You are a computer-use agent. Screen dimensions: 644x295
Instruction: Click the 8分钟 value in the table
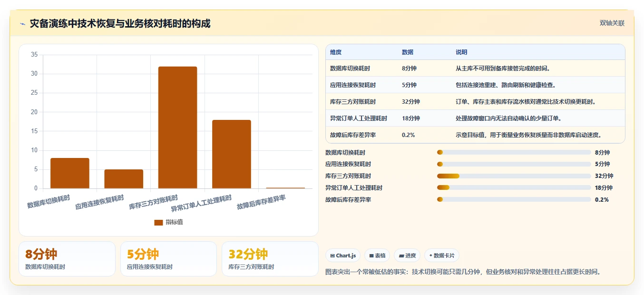(409, 69)
